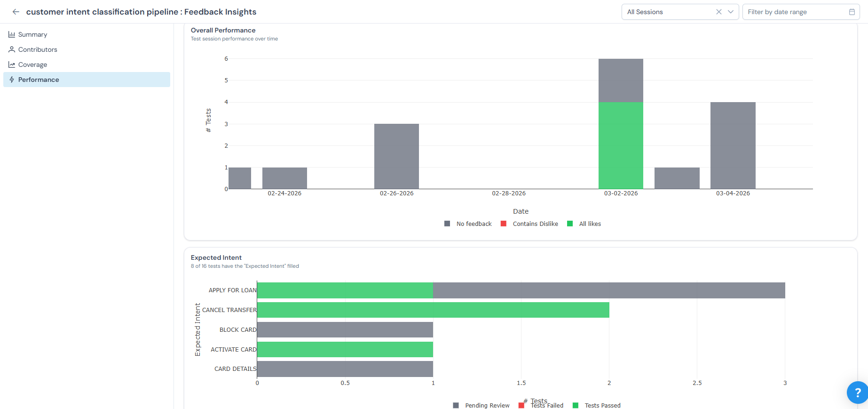The width and height of the screenshot is (868, 409).
Task: Open the blue help question mark button
Action: pos(857,392)
